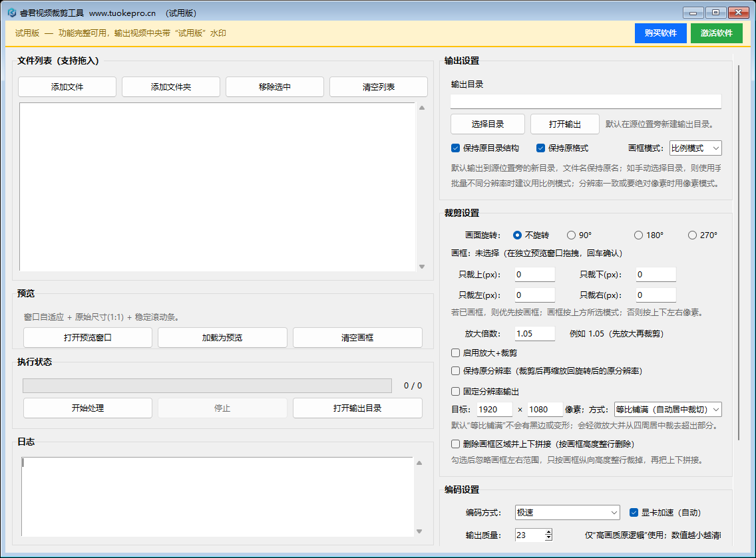Click 只裁左(px) input field
The height and width of the screenshot is (558, 756).
coord(534,295)
